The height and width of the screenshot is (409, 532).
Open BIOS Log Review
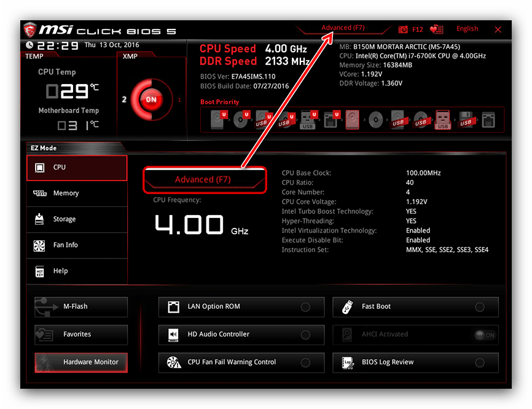point(415,362)
